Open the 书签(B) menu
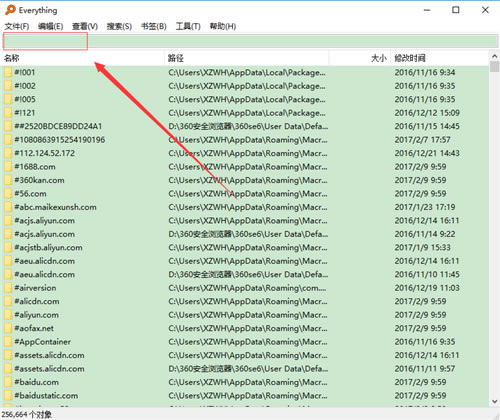 click(154, 26)
